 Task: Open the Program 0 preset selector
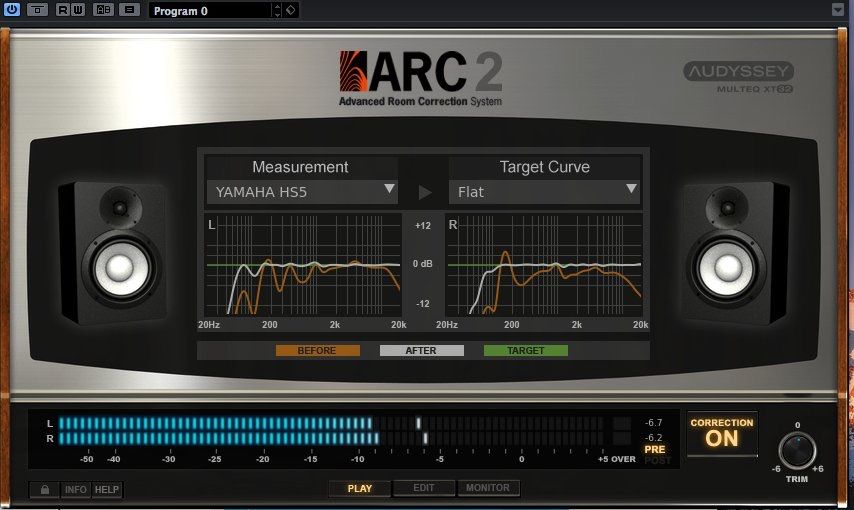[210, 10]
